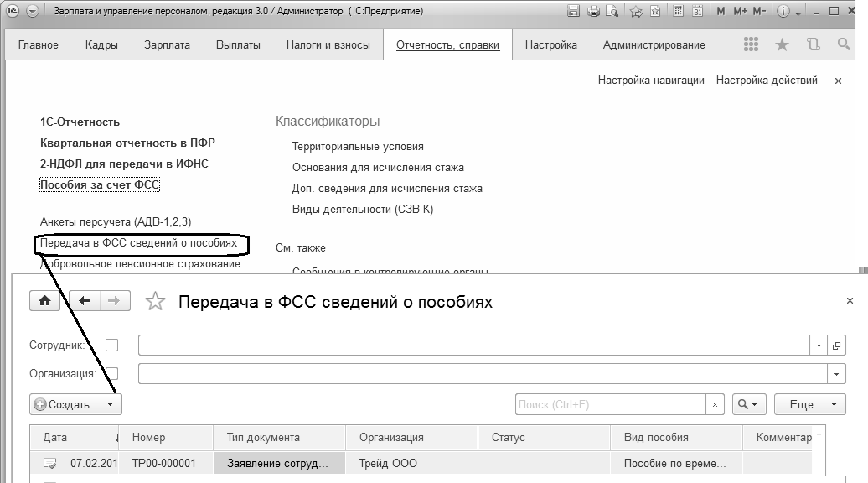Open the title bar menu drop arrow
This screenshot has width=868, height=483.
(x=33, y=11)
